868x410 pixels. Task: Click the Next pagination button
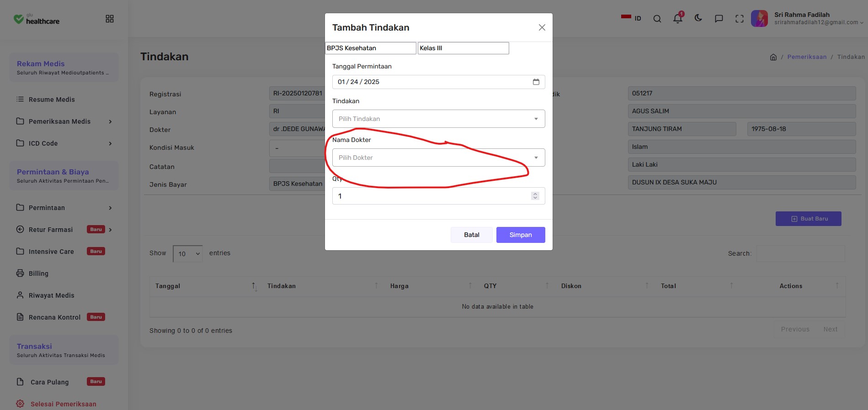831,329
